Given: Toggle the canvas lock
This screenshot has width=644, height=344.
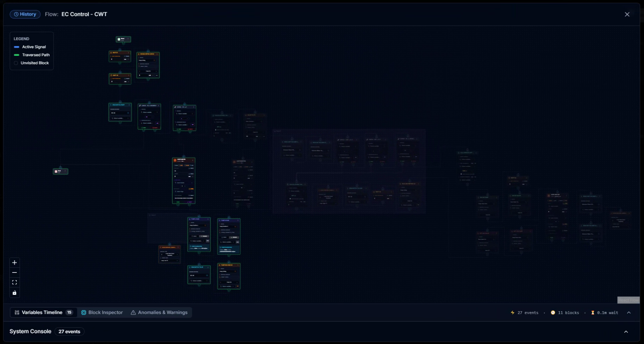Looking at the screenshot, I should coord(15,293).
